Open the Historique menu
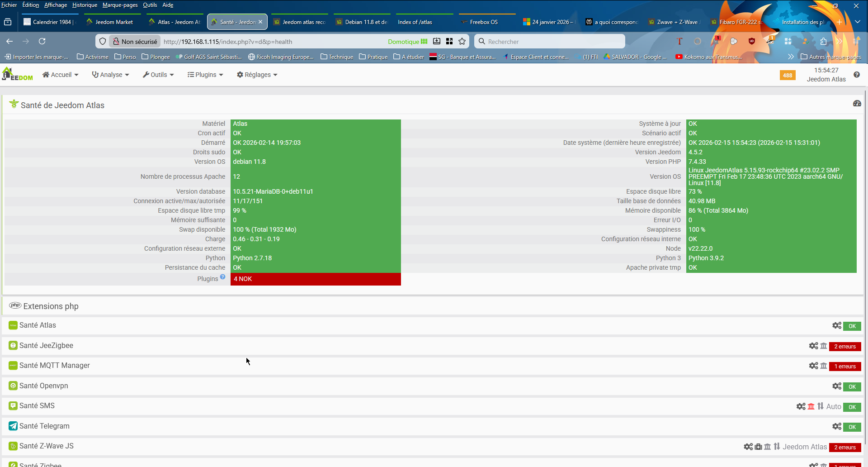The width and height of the screenshot is (868, 467). click(x=85, y=5)
